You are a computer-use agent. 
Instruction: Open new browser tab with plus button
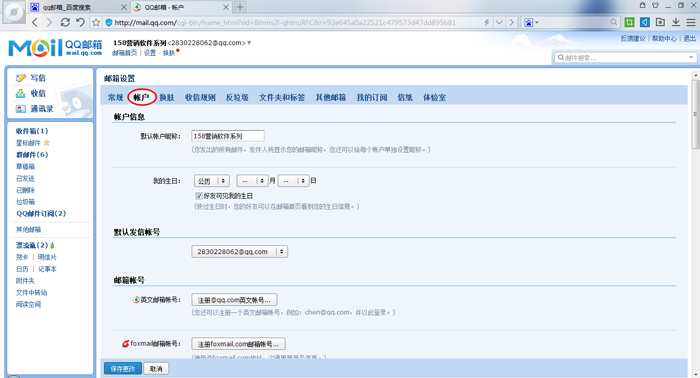point(240,7)
